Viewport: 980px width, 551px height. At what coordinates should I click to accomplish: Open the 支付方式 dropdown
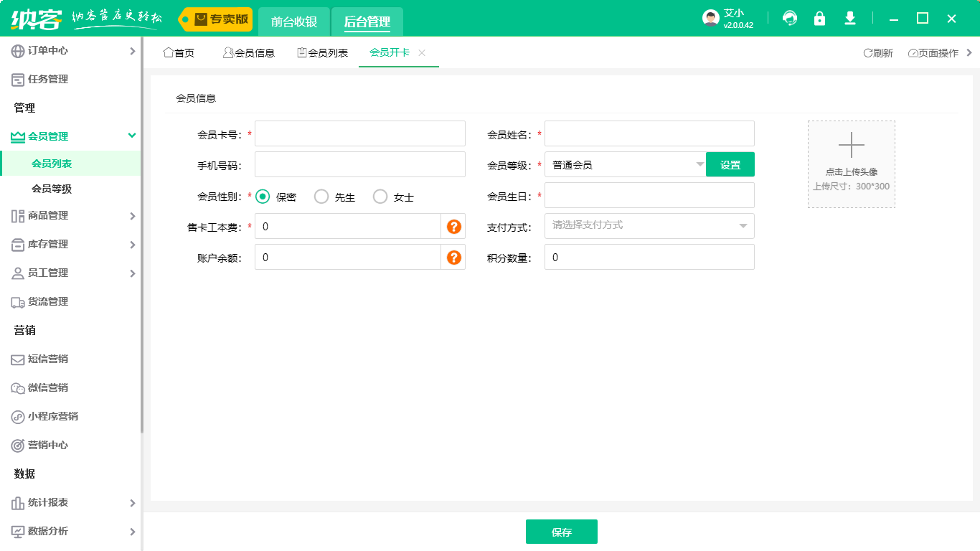pyautogui.click(x=648, y=226)
